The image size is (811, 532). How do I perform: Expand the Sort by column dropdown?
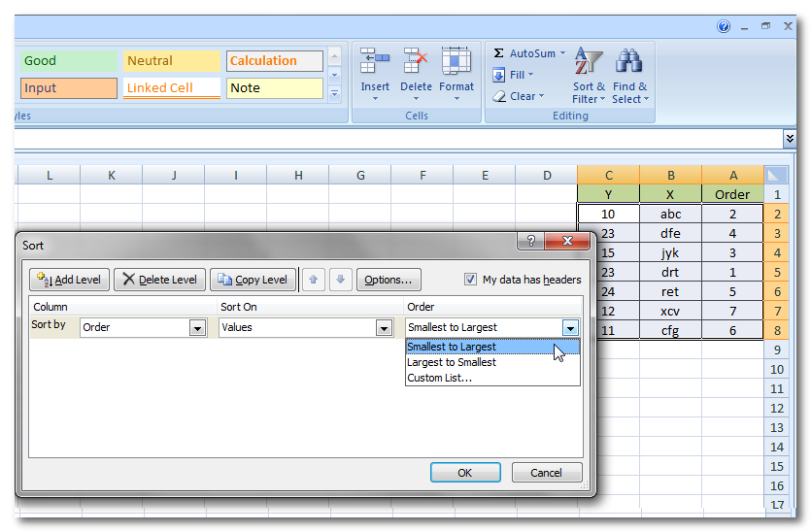tap(197, 328)
